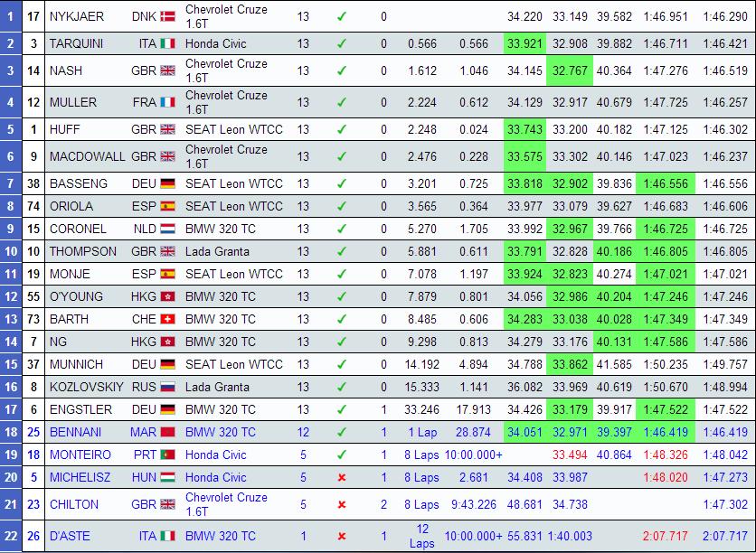This screenshot has height=553, width=756.
Task: Click the Swiss flag in BARTH's row
Action: (x=167, y=319)
